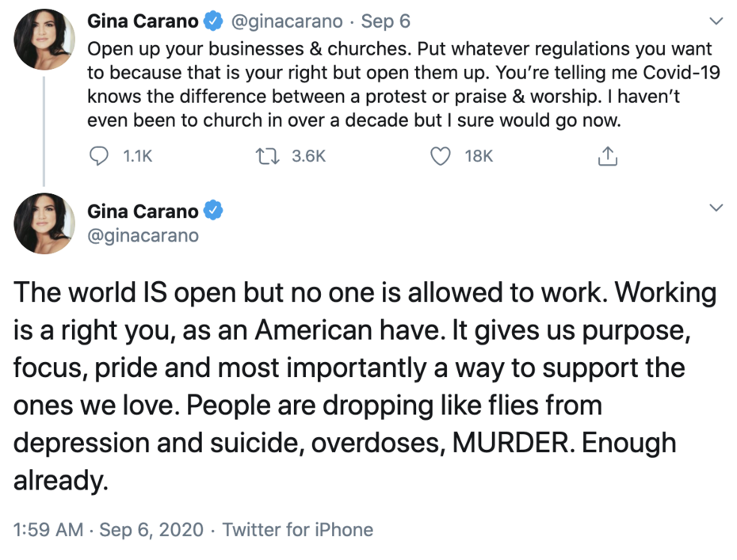Click the 18K likes count
737x560 pixels.
tap(479, 157)
